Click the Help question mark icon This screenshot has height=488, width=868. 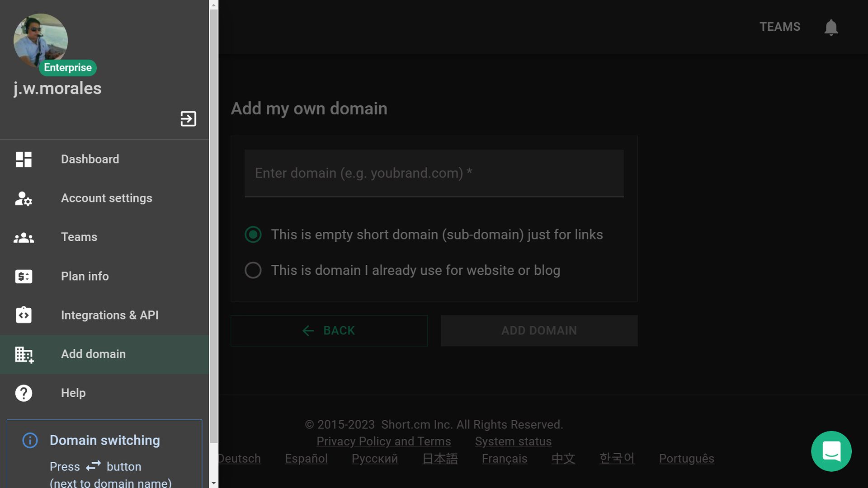tap(24, 393)
